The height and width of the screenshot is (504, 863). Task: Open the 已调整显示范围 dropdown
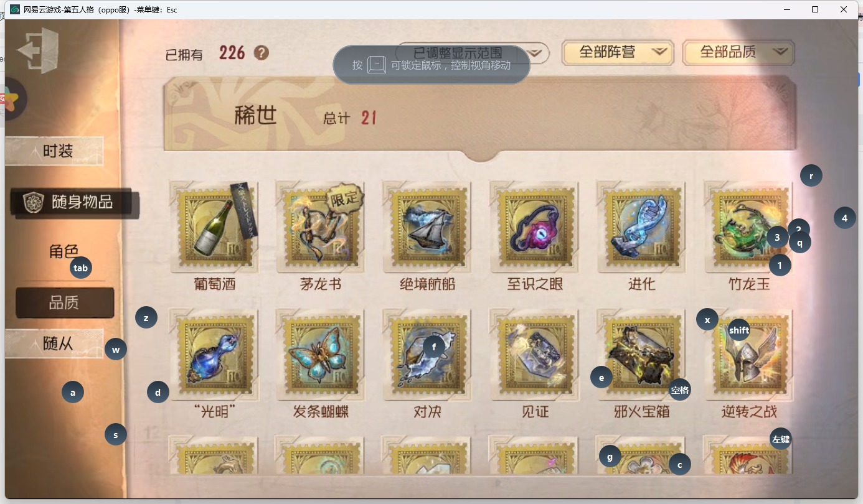[473, 53]
